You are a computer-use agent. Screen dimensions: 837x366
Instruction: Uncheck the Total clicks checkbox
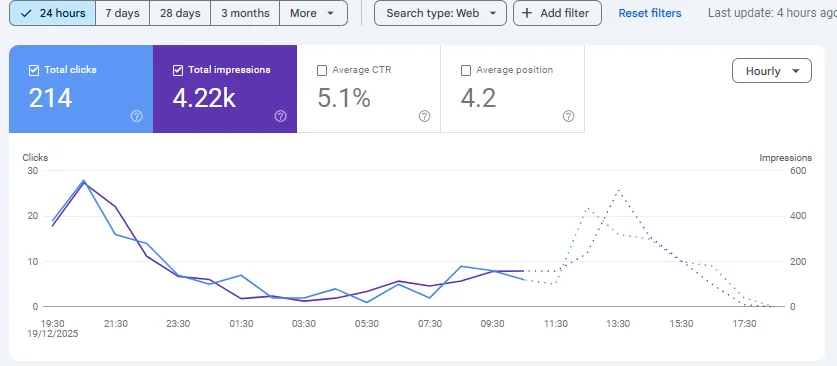pos(34,70)
